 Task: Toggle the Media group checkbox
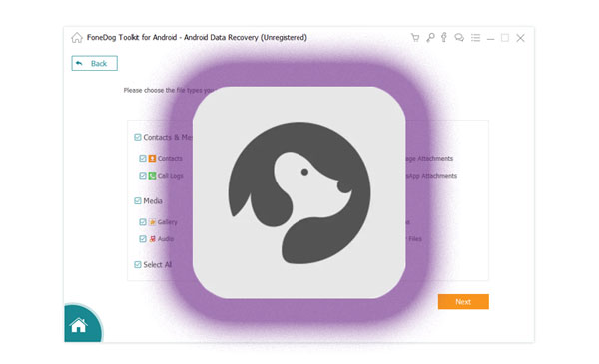138,201
